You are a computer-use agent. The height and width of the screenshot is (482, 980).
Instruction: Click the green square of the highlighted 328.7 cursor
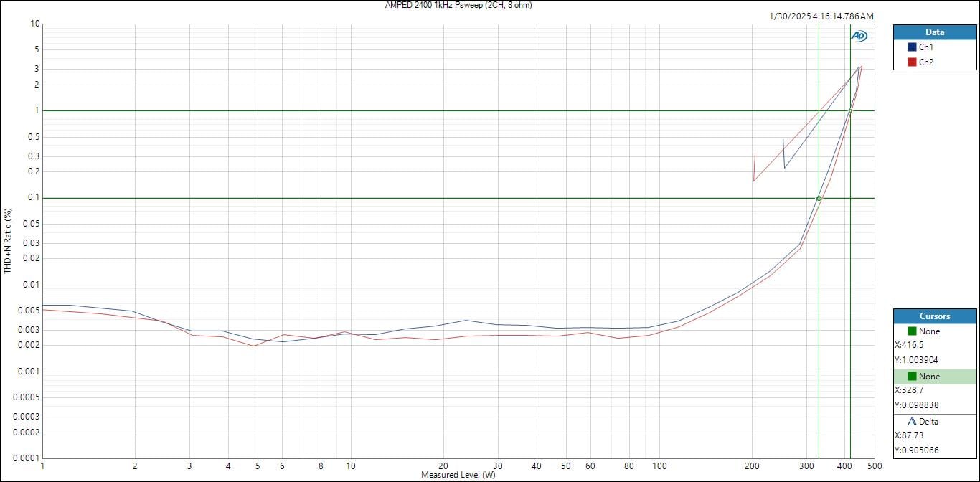click(912, 377)
